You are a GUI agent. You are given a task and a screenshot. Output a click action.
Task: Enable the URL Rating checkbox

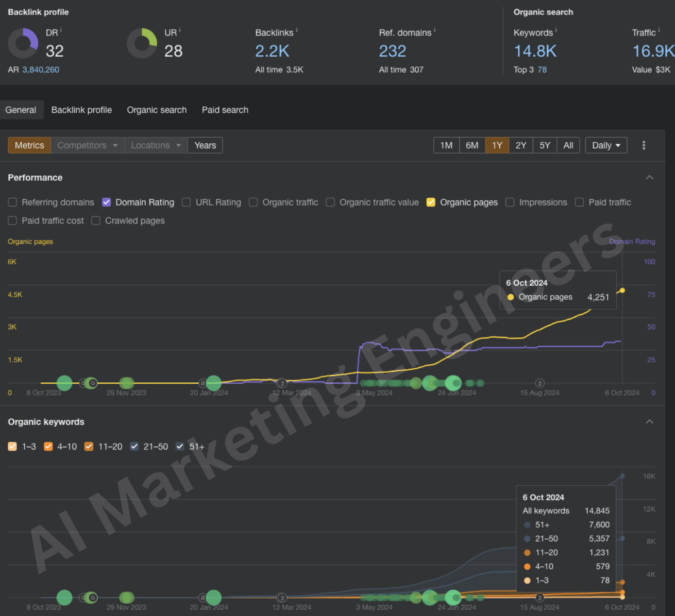pos(186,202)
